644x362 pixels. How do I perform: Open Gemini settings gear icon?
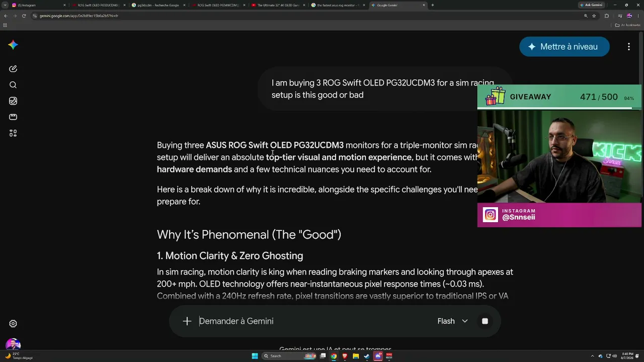pyautogui.click(x=13, y=324)
